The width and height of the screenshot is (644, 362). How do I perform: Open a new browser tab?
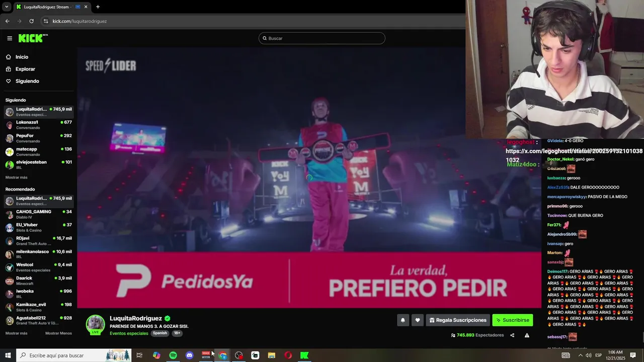pos(98,7)
